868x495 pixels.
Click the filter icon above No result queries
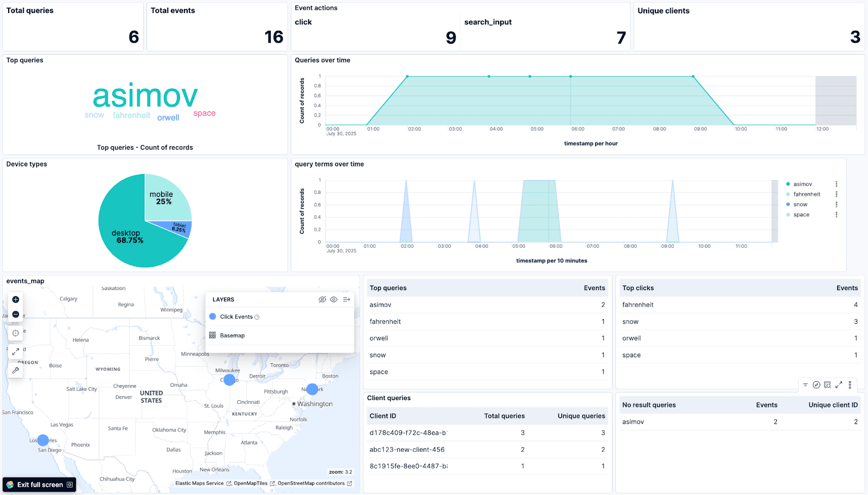tap(805, 385)
